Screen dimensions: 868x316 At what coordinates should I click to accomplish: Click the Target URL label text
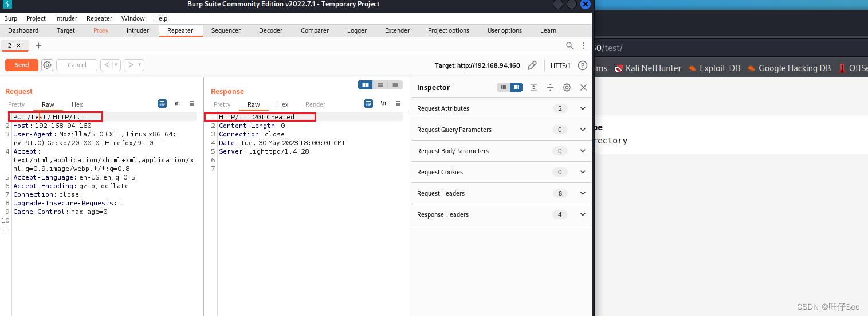click(477, 65)
